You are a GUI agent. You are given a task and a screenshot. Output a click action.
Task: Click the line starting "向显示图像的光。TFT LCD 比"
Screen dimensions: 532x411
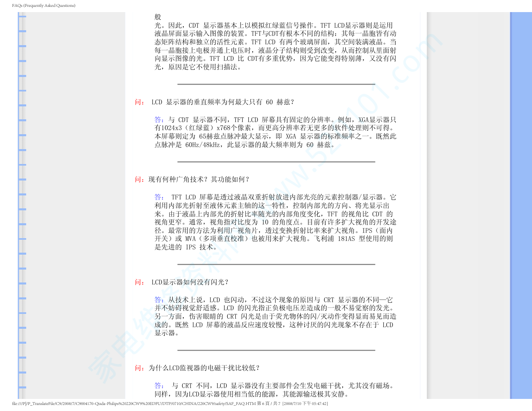pos(276,59)
